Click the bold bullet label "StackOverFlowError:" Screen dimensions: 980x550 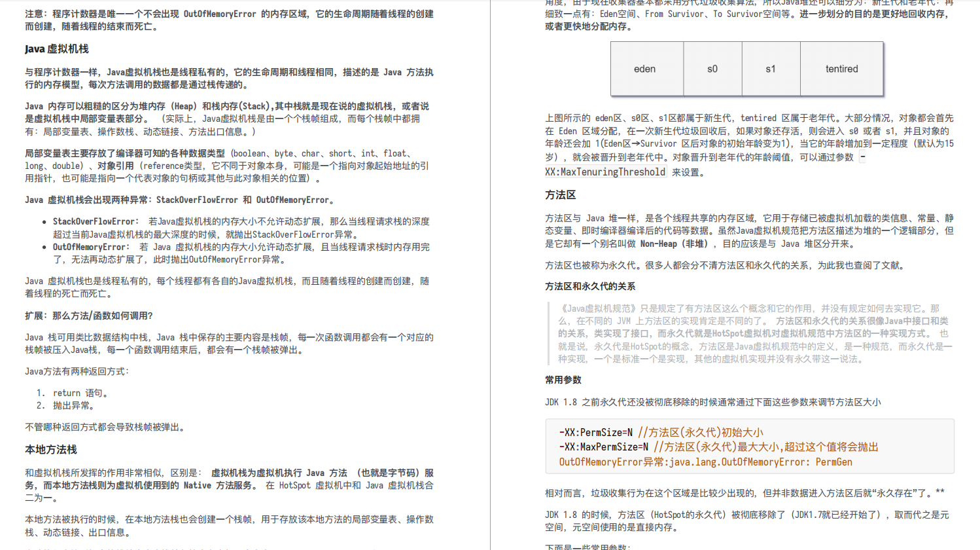(96, 221)
